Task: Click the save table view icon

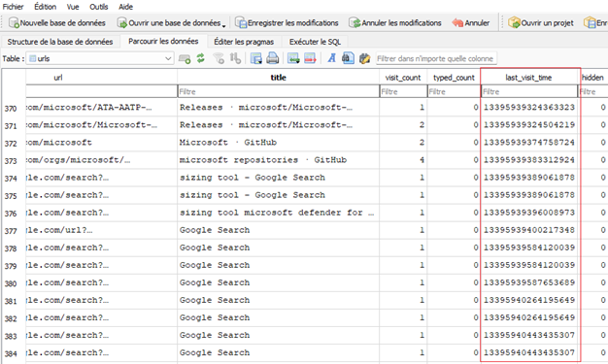Action: pyautogui.click(x=255, y=58)
